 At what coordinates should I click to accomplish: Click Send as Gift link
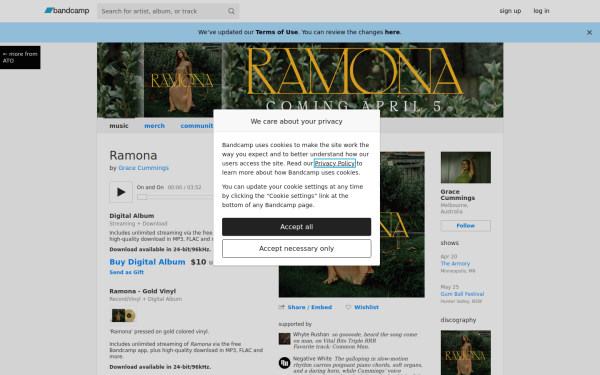[127, 272]
